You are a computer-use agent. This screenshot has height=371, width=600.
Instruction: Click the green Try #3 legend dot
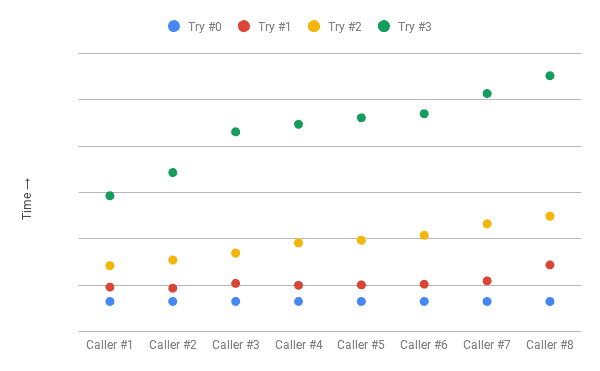[384, 26]
